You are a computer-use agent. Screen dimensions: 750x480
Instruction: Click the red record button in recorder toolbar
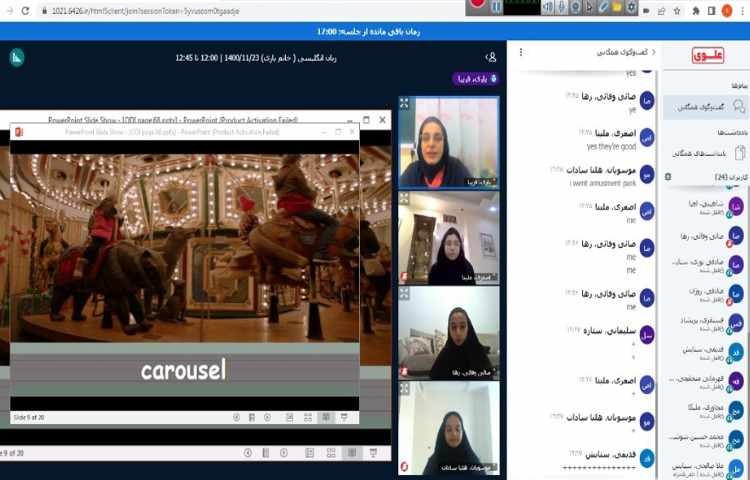[x=478, y=4]
